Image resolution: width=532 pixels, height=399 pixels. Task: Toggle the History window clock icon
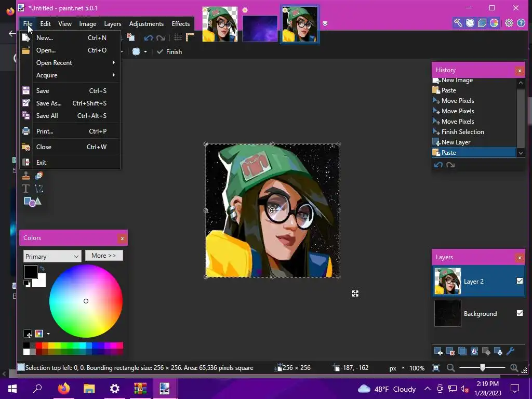(x=470, y=23)
